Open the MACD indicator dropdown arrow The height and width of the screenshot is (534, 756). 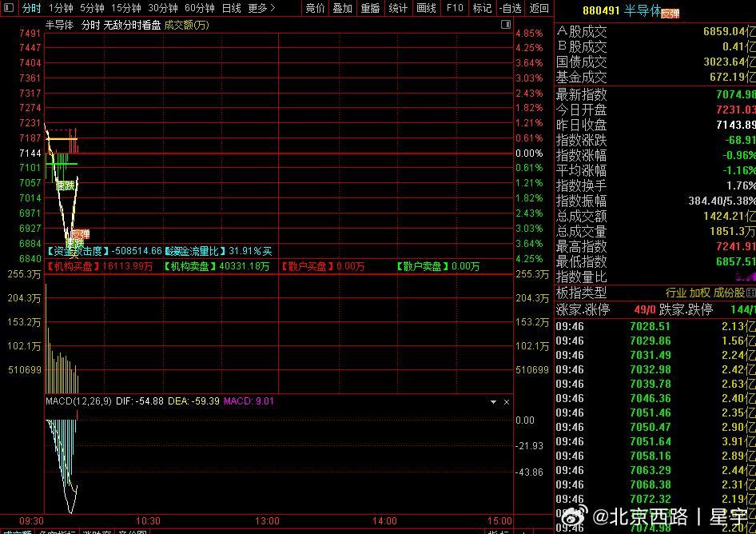(x=493, y=402)
